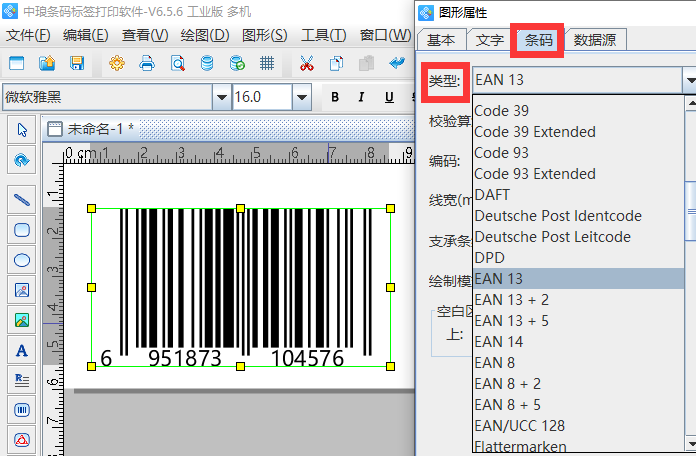Click the font size 16.0 field
Screen dimensions: 696x456
point(262,97)
